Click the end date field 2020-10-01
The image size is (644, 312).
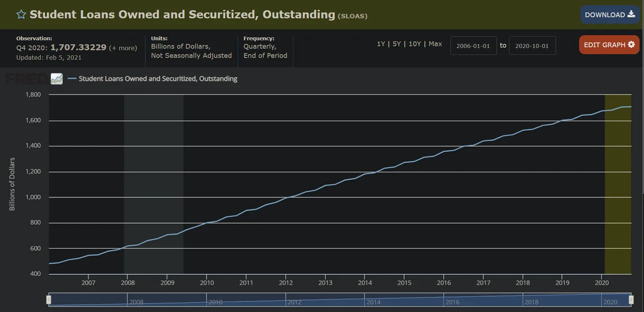[x=532, y=45]
